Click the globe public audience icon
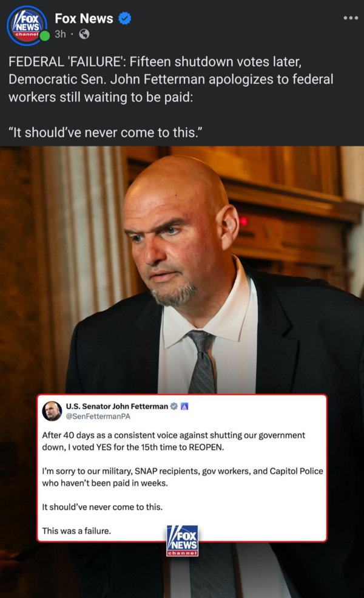Screen dimensions: 364x598 84,35
